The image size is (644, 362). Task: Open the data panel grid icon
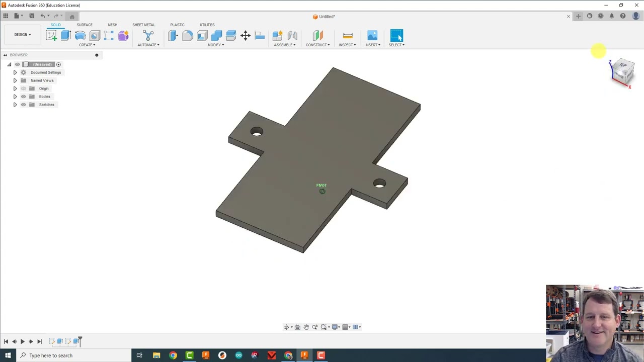tap(6, 16)
